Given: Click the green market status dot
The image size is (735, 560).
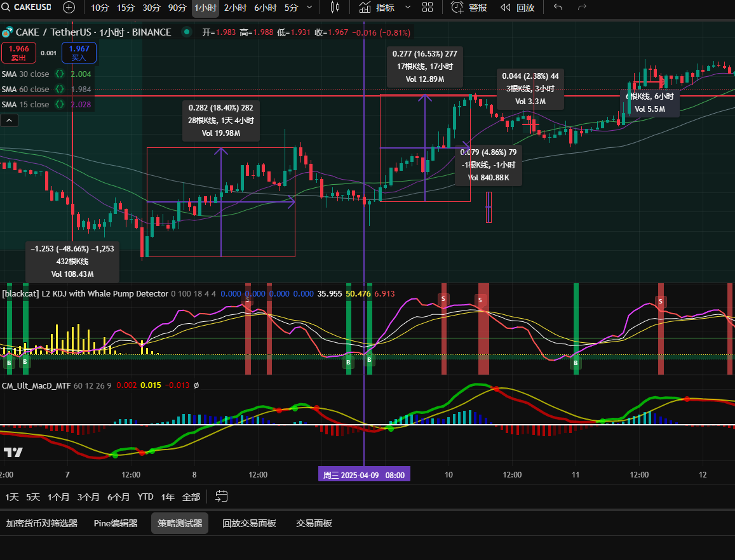Looking at the screenshot, I should click(187, 32).
